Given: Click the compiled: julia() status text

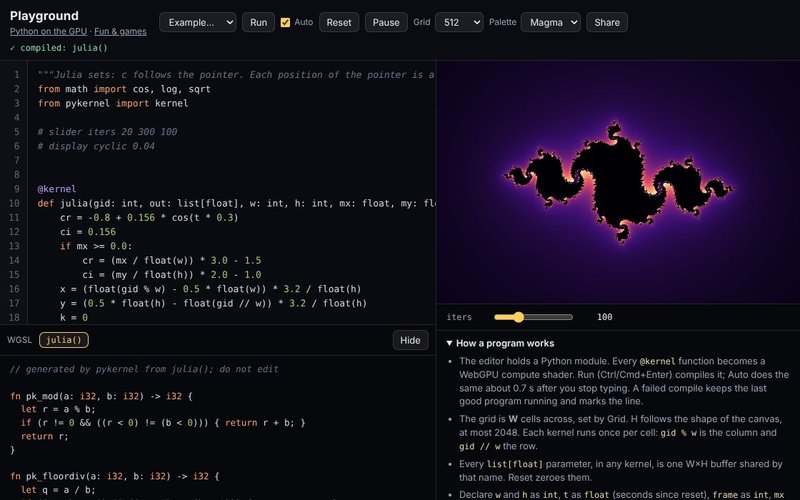Looking at the screenshot, I should [59, 48].
